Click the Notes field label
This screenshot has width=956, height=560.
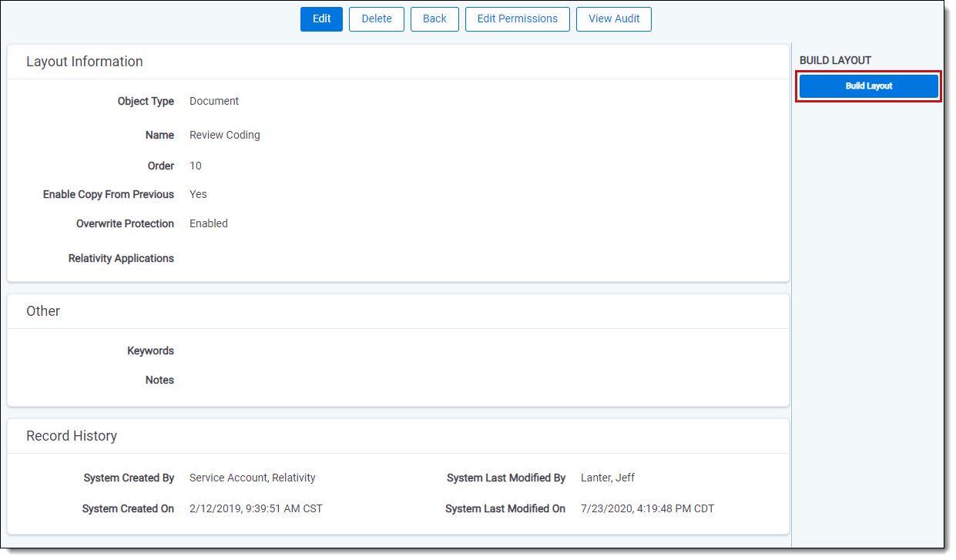click(x=159, y=380)
